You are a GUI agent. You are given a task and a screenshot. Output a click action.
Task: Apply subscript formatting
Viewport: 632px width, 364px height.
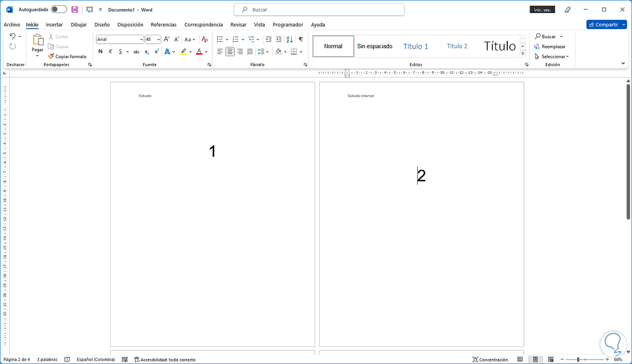(147, 52)
